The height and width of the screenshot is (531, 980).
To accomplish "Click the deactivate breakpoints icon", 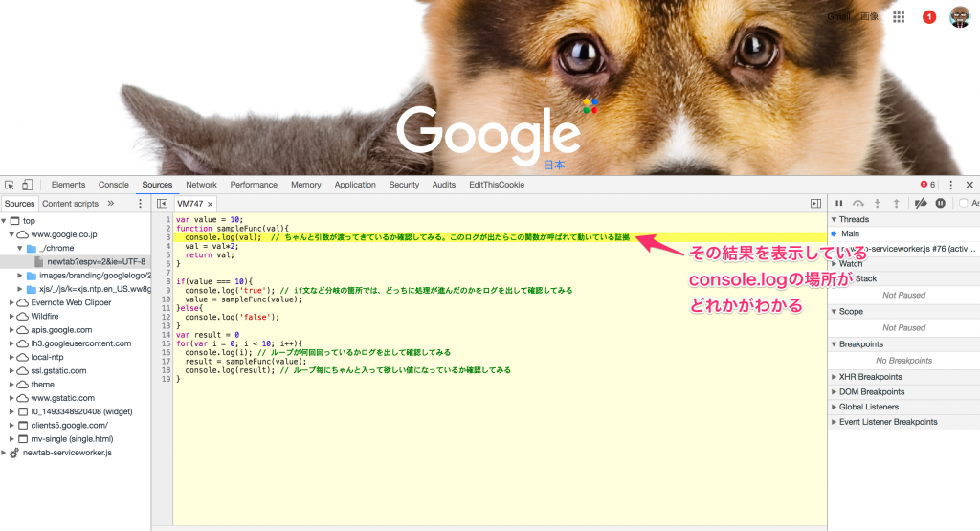I will point(921,204).
